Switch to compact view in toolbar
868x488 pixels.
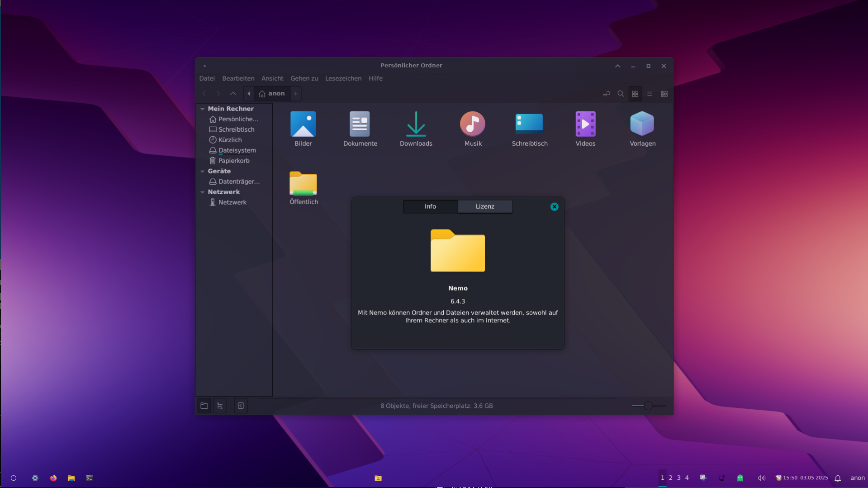coord(664,94)
